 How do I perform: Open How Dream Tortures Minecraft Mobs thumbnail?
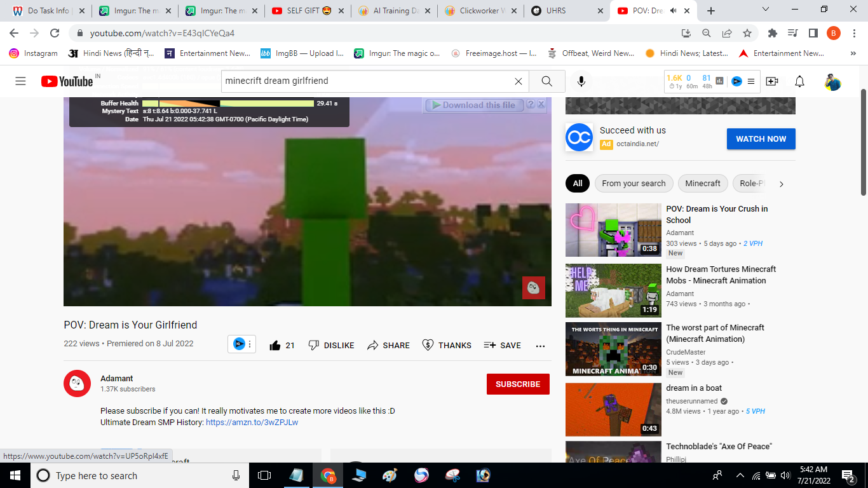tap(613, 290)
